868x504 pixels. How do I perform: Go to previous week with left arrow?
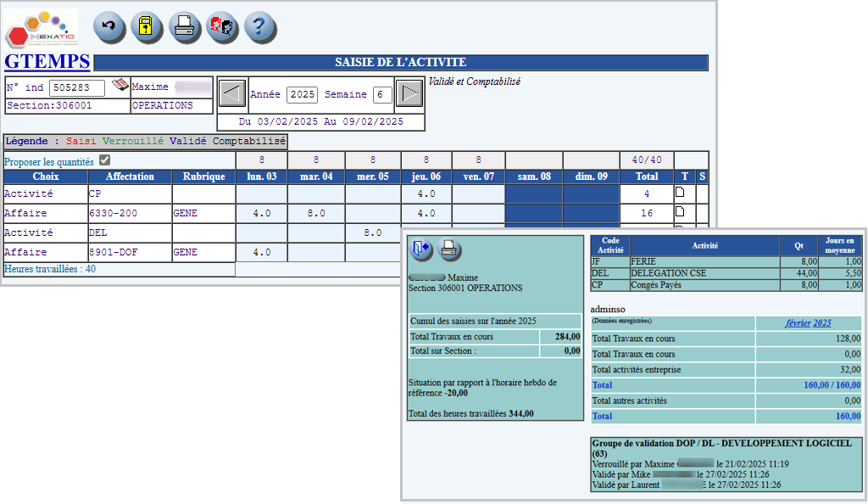[231, 92]
